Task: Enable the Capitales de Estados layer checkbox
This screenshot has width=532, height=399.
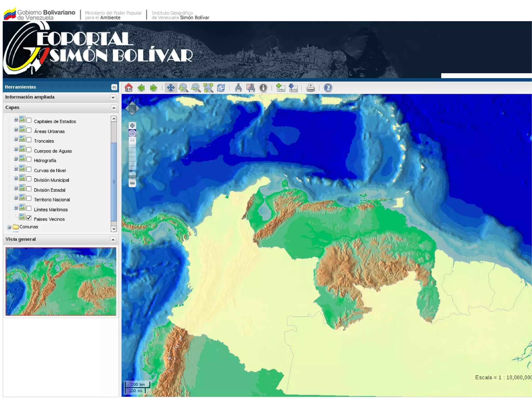Action: click(29, 120)
